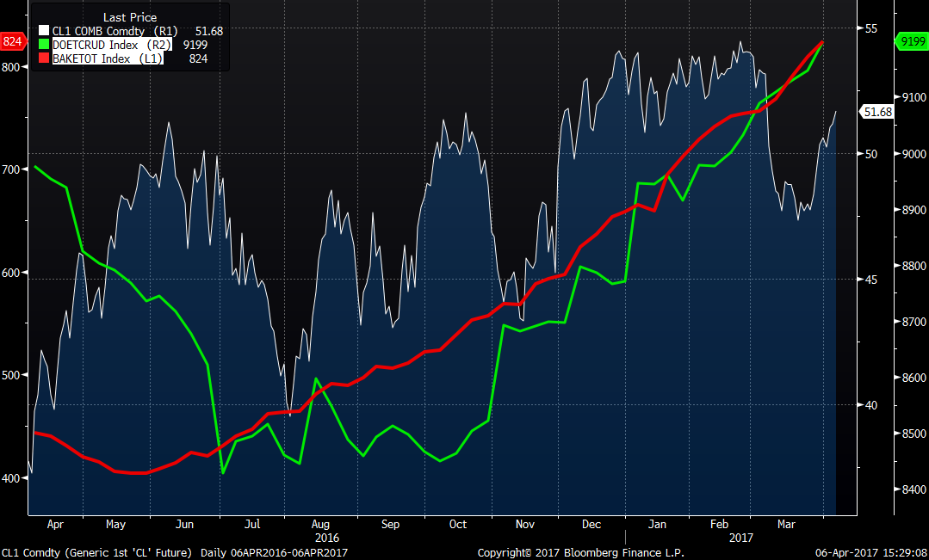Click the white 51.68 price tag
The height and width of the screenshot is (560, 929).
(x=876, y=112)
